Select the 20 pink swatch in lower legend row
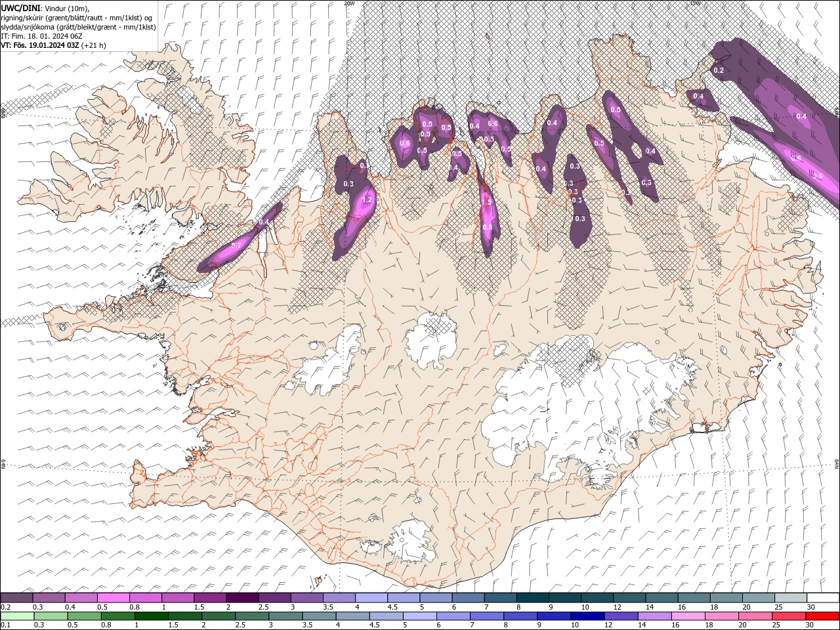The height and width of the screenshot is (630, 840). [756, 616]
